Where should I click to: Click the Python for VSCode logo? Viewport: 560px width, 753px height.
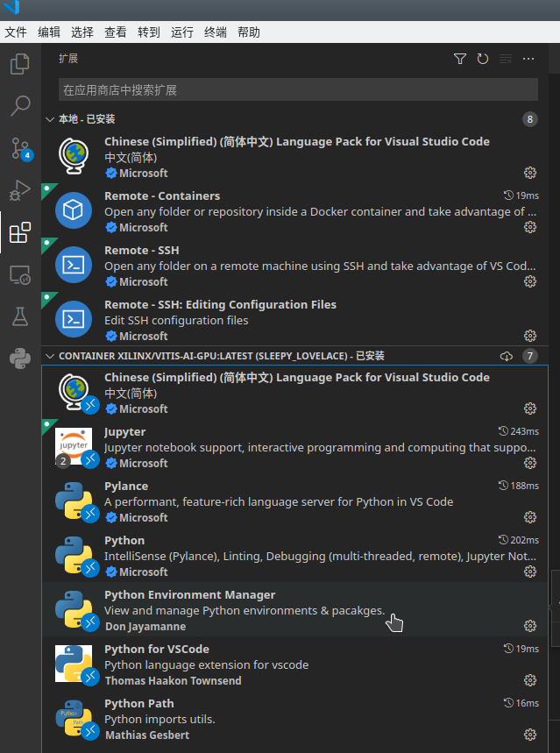(x=74, y=664)
